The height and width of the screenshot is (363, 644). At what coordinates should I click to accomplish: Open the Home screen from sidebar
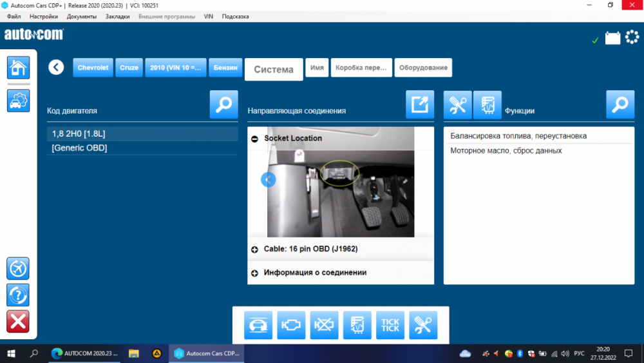(18, 68)
